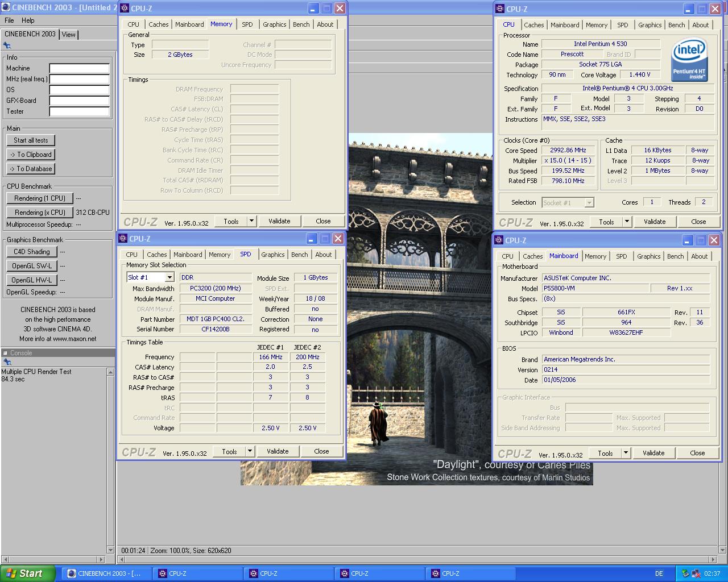Click the pin icon in the Console panel

coord(7,362)
